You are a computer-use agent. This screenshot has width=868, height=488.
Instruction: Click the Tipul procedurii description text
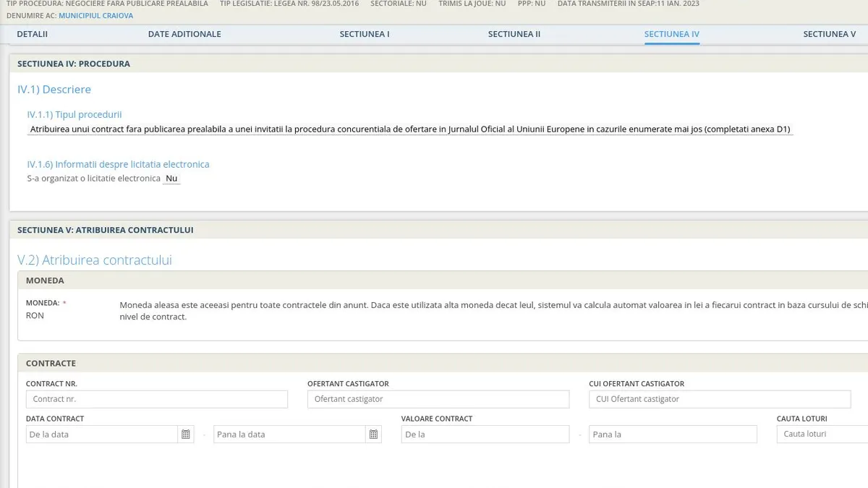click(x=410, y=129)
